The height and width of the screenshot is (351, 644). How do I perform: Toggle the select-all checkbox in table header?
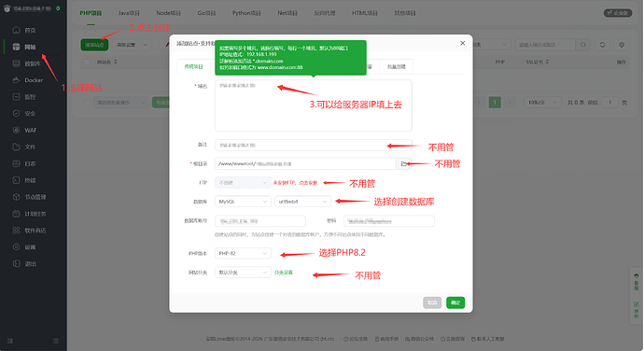click(86, 62)
